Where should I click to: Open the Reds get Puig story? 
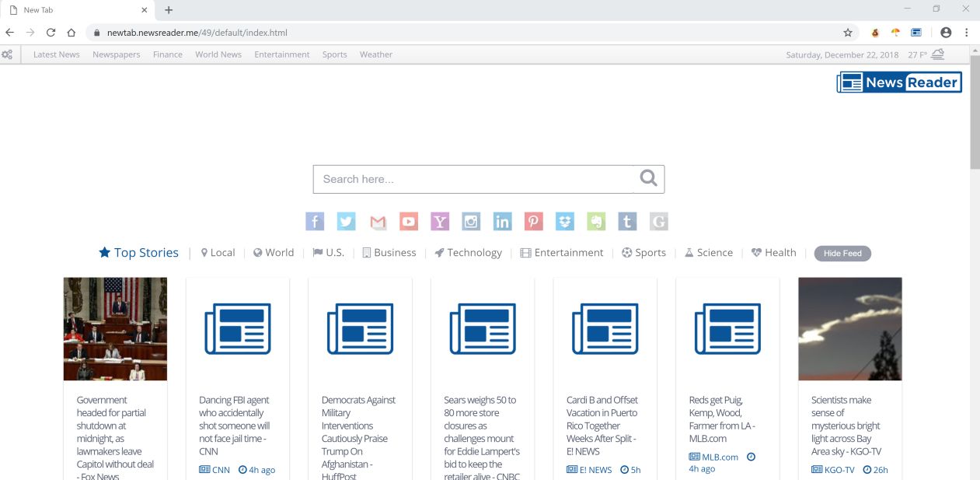tap(722, 419)
